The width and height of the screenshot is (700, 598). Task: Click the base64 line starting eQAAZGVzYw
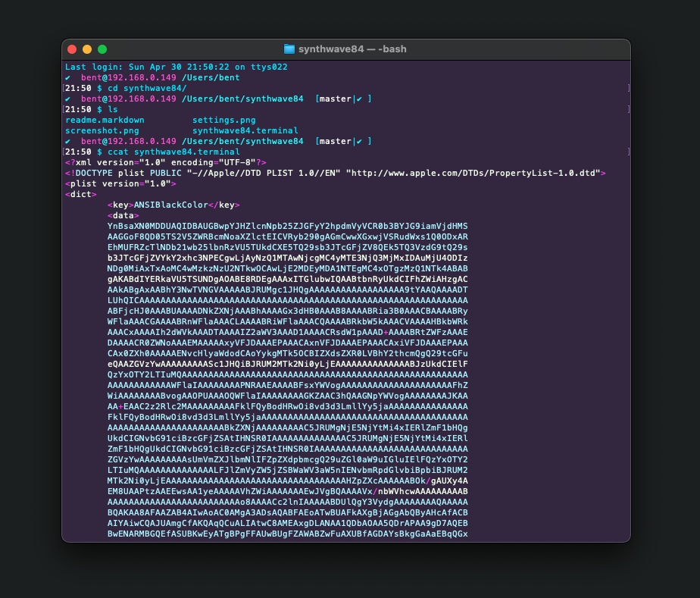[288, 364]
